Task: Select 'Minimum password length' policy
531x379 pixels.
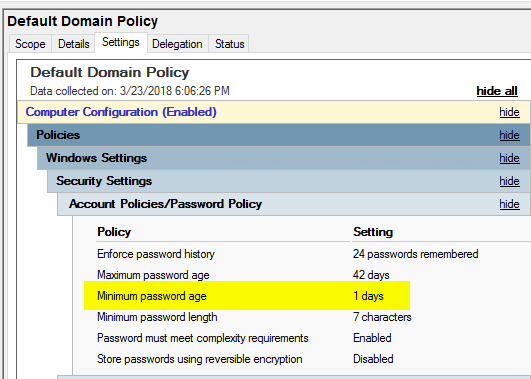Action: 157,317
